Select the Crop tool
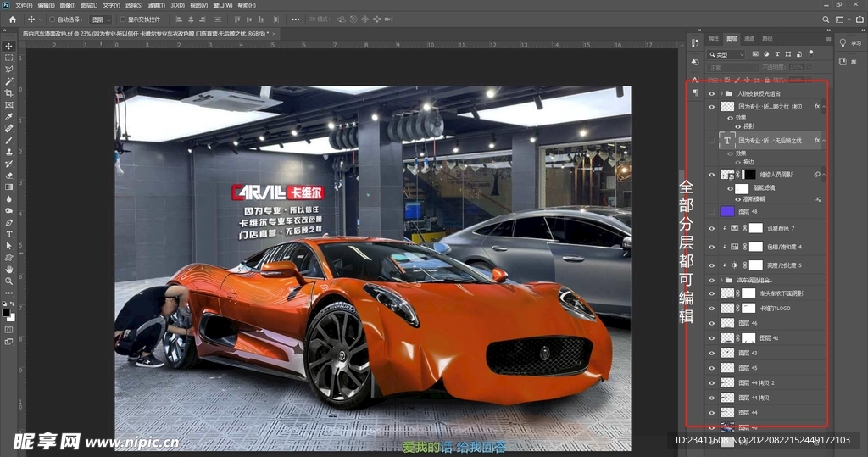868x457 pixels. [8, 92]
